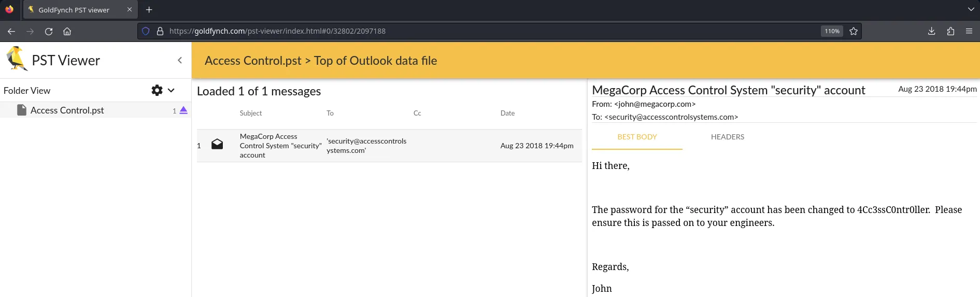The height and width of the screenshot is (297, 980).
Task: Click the GoldFynch bird logo
Action: (17, 59)
